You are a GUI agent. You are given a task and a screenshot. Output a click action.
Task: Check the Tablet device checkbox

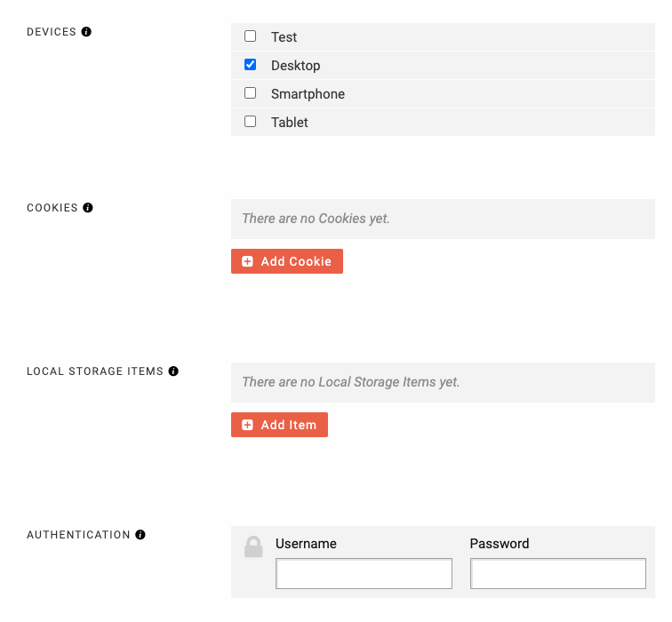tap(251, 122)
